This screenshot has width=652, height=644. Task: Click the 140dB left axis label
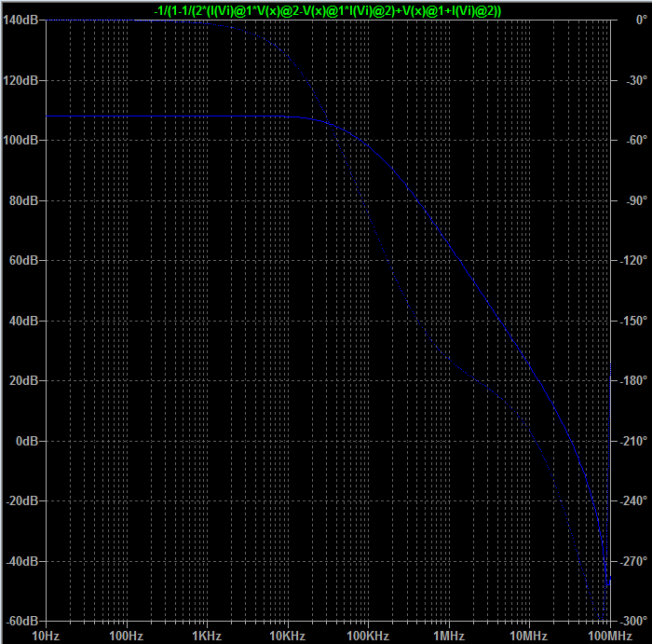coord(20,20)
